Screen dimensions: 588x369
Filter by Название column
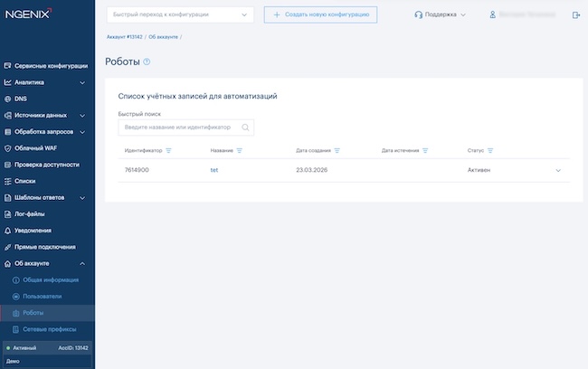pyautogui.click(x=239, y=151)
